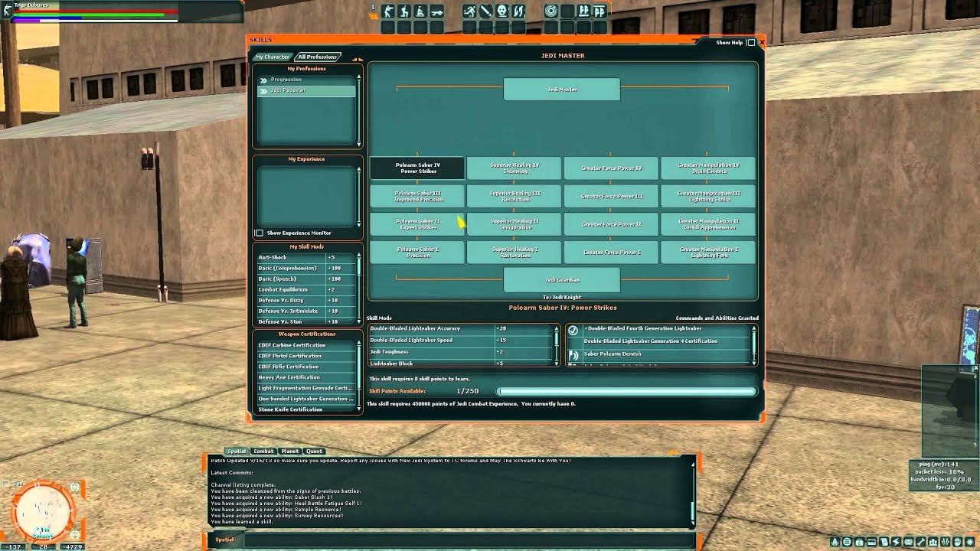Select Polearm Saber I Precision skill
This screenshot has width=980, height=551.
[417, 252]
